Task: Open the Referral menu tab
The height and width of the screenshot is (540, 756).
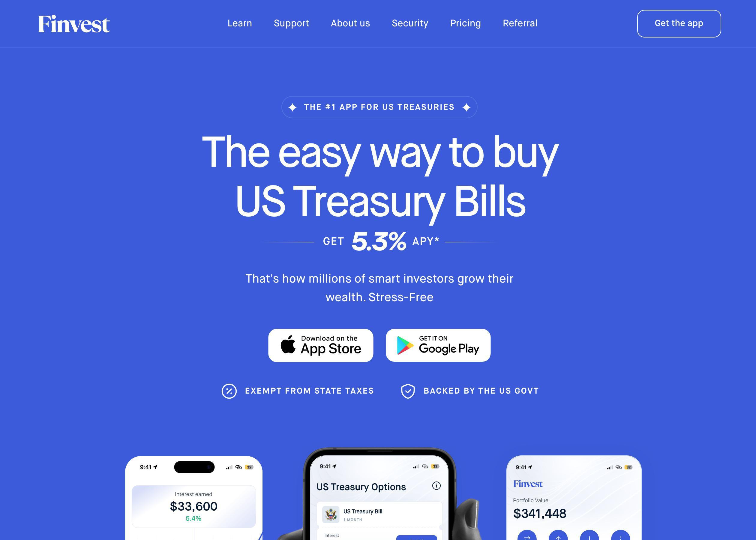Action: (x=520, y=23)
